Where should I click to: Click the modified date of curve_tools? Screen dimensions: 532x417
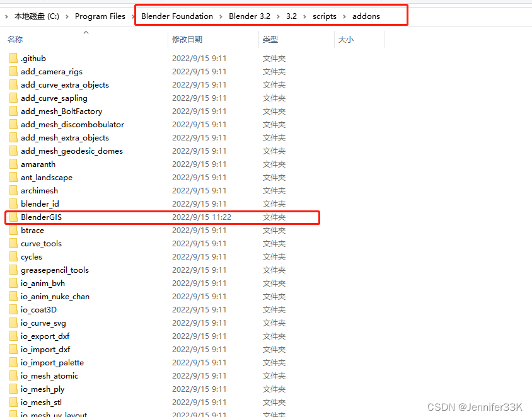(x=199, y=243)
